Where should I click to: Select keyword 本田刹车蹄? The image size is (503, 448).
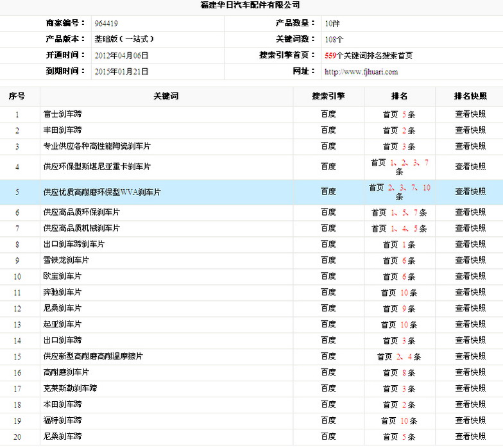[x=63, y=404]
